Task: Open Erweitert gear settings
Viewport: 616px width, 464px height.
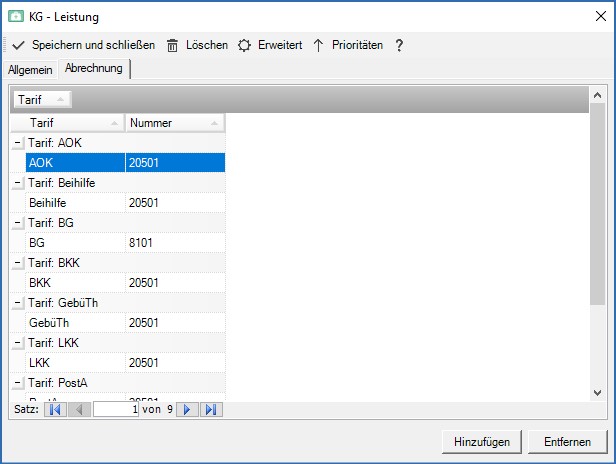Action: pos(245,46)
